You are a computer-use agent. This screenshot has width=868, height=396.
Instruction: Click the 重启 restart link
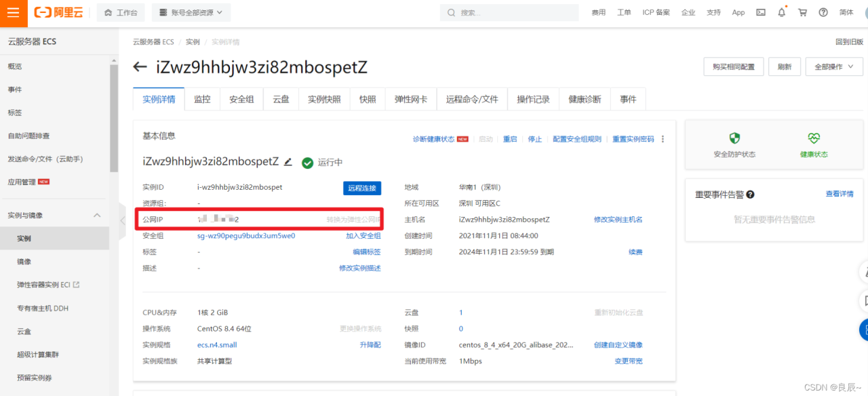510,139
